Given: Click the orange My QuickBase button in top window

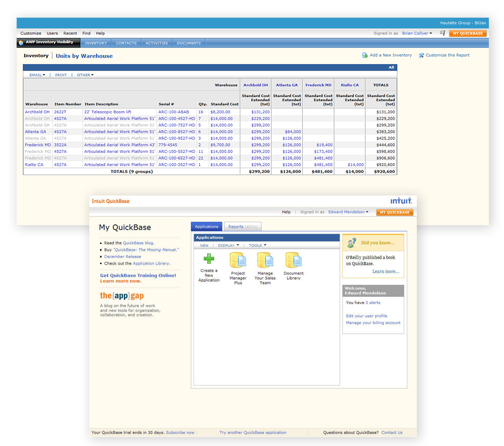Looking at the screenshot, I should tap(468, 33).
